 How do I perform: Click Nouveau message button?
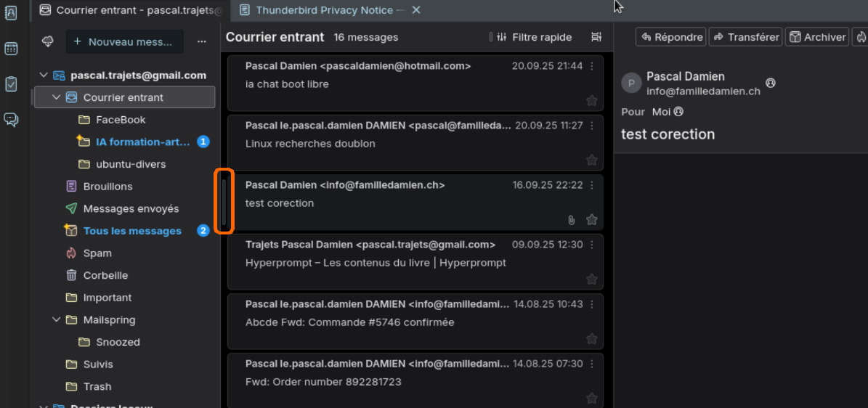click(124, 42)
